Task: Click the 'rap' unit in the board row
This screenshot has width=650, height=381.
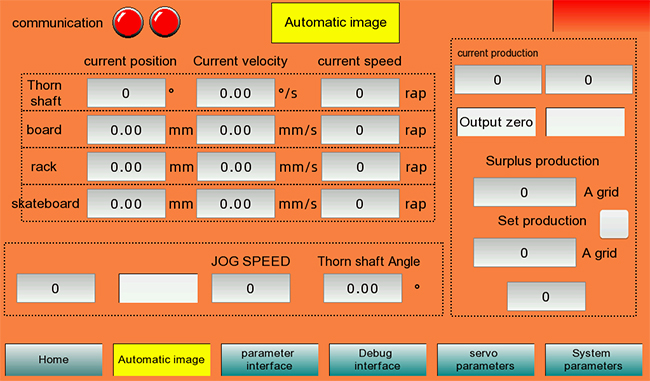Action: (415, 131)
